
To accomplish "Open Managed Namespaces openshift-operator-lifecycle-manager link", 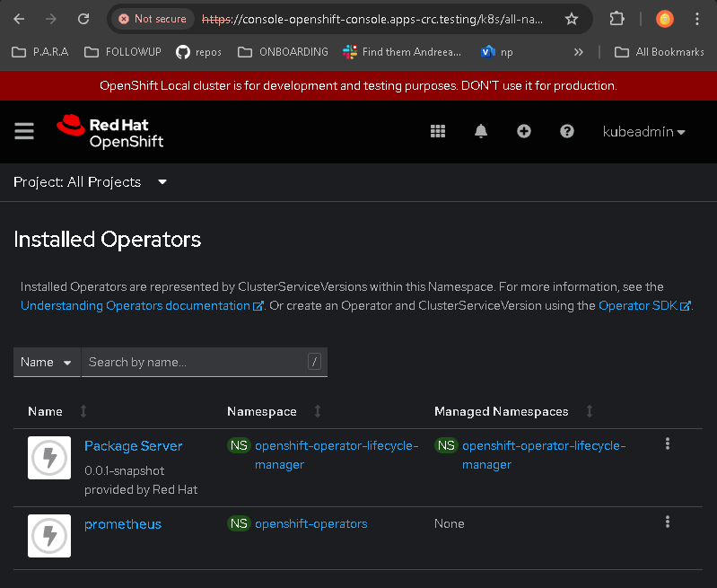I will coord(544,455).
